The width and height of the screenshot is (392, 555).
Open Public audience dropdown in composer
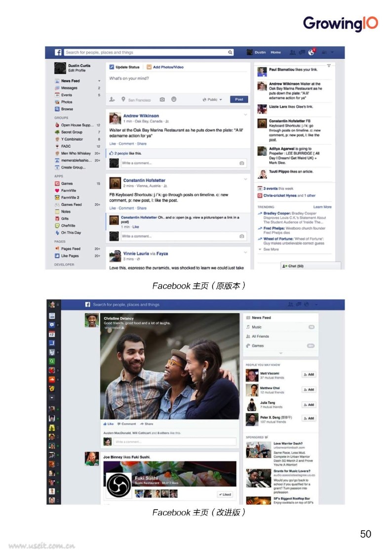pyautogui.click(x=212, y=99)
